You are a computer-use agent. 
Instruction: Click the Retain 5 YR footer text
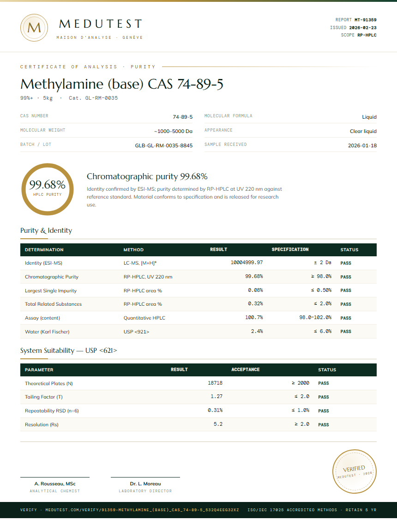pos(361,510)
